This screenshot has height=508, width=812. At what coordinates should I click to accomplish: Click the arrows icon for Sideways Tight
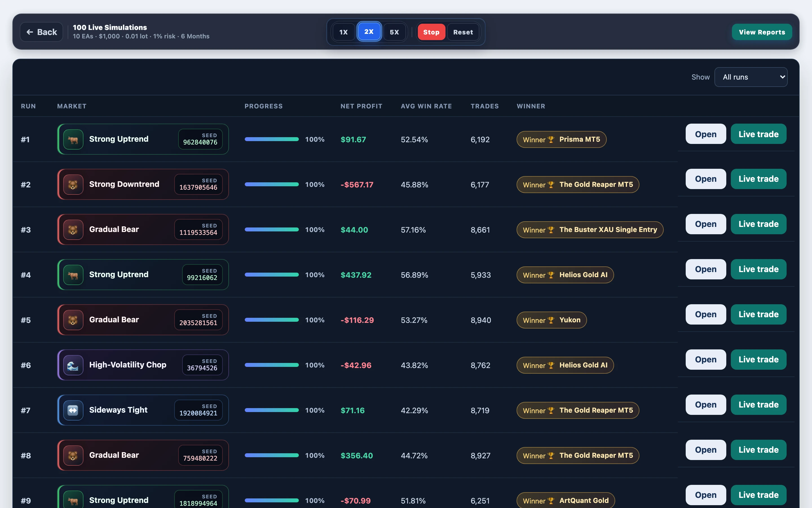click(73, 410)
